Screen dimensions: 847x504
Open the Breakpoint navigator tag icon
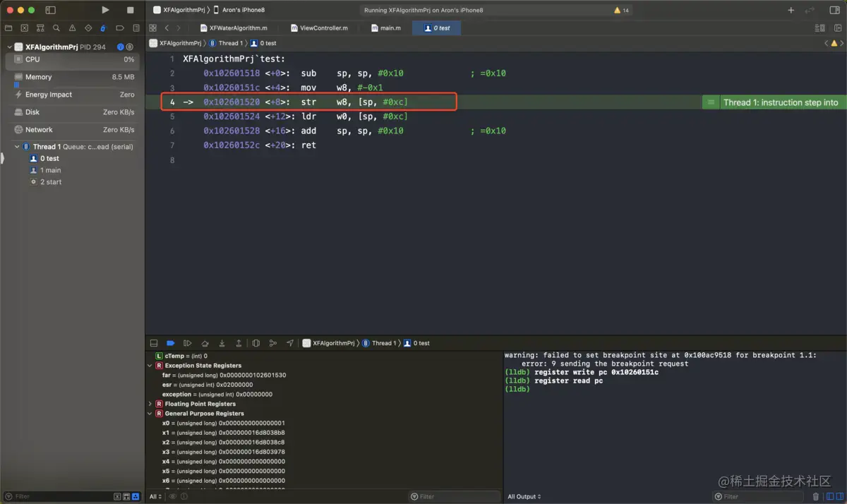(119, 28)
